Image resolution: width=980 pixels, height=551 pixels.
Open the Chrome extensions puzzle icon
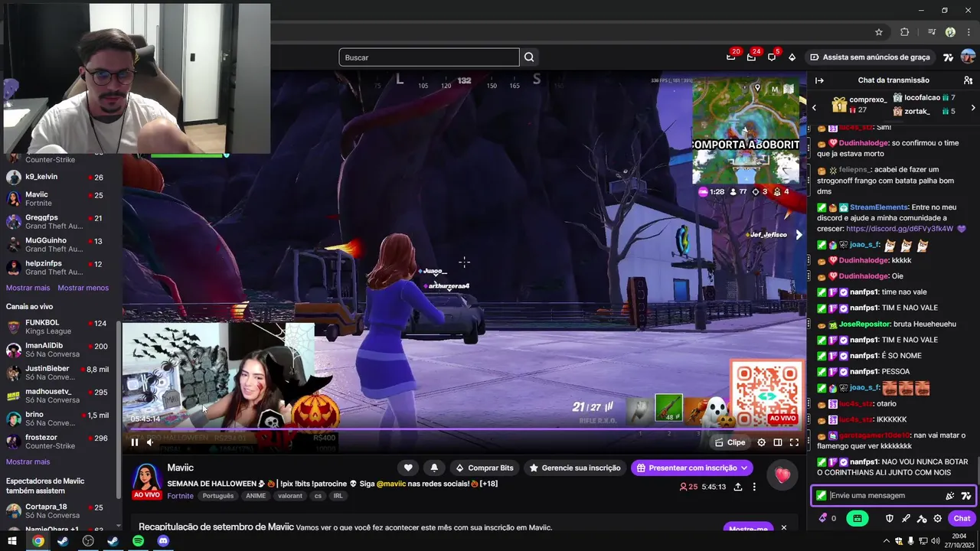[x=904, y=32]
